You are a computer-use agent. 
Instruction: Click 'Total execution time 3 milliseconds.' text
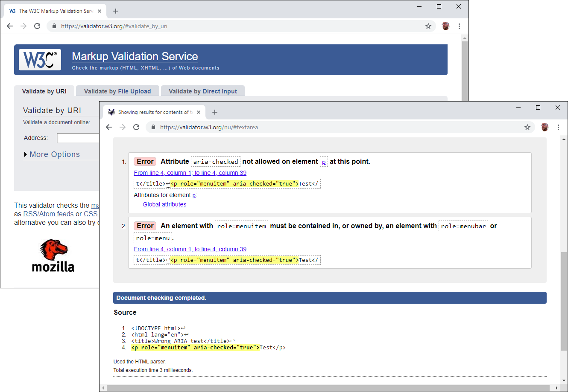[x=153, y=370]
